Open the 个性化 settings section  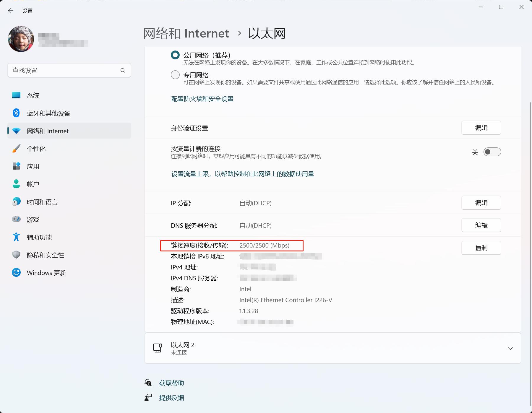[x=36, y=149]
